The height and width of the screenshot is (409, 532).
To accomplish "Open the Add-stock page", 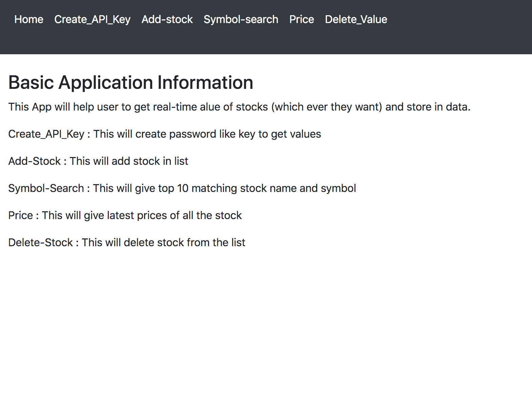I will point(167,19).
